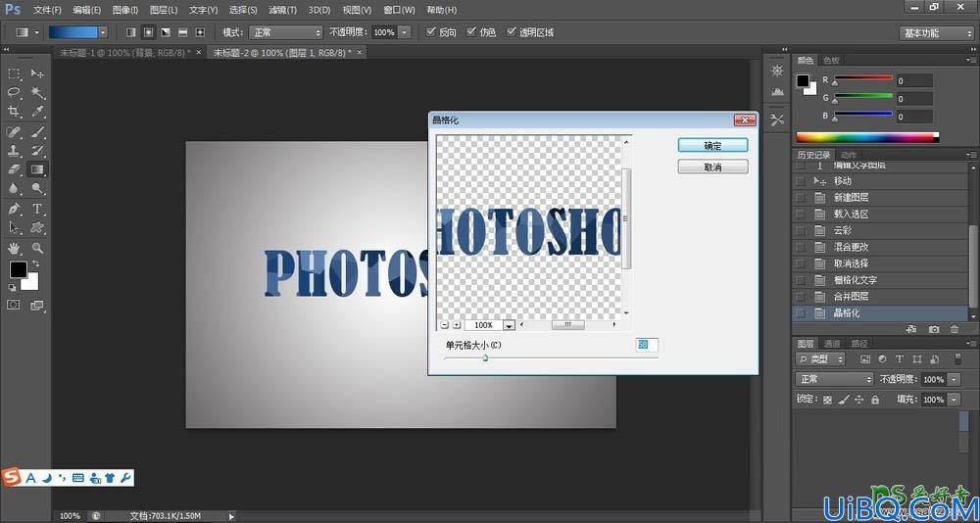This screenshot has height=523, width=980.
Task: Toggle 仿色 dither checkbox
Action: pos(471,32)
